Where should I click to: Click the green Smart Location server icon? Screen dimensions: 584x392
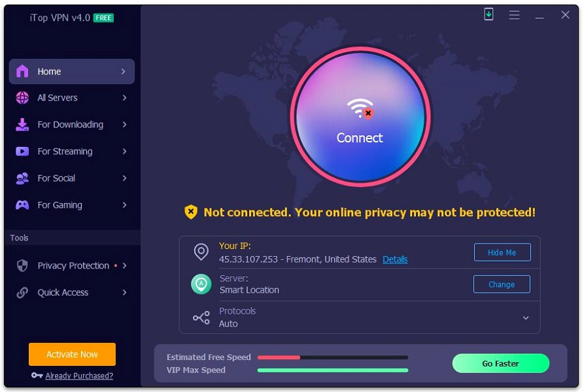point(201,284)
